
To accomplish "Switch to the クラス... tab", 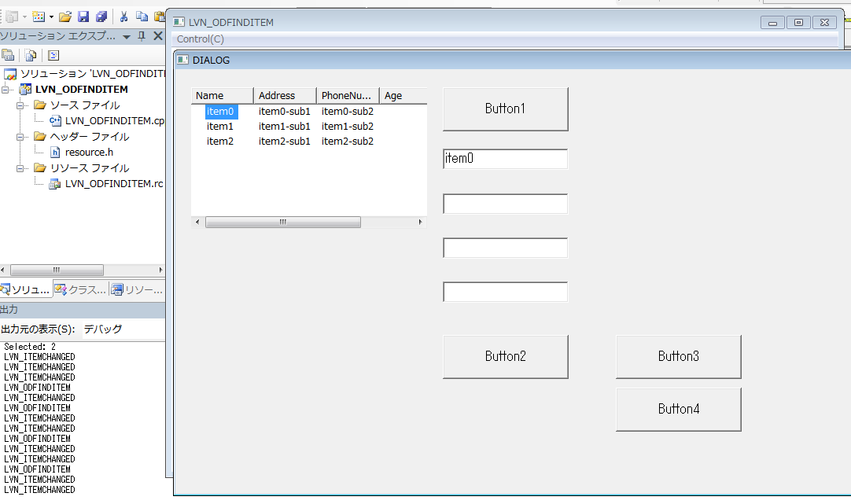I will (x=80, y=289).
